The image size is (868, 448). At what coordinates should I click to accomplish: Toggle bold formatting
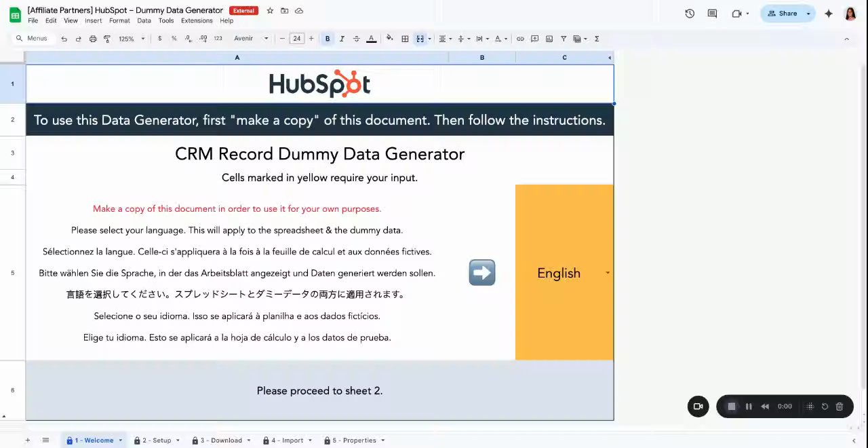coord(328,39)
